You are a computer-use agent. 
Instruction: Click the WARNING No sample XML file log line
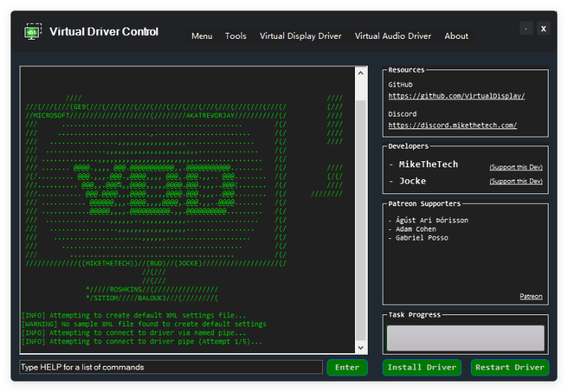tap(143, 324)
